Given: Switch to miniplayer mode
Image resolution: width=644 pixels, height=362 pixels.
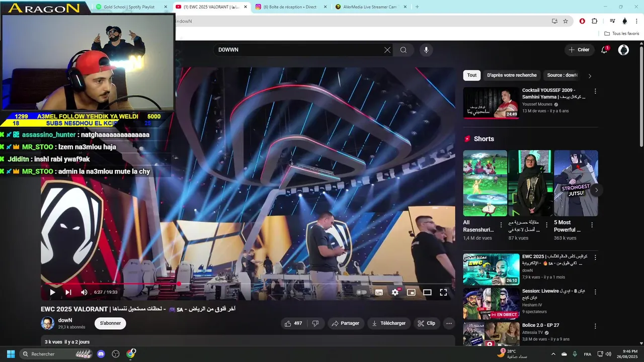Looking at the screenshot, I should tap(411, 292).
